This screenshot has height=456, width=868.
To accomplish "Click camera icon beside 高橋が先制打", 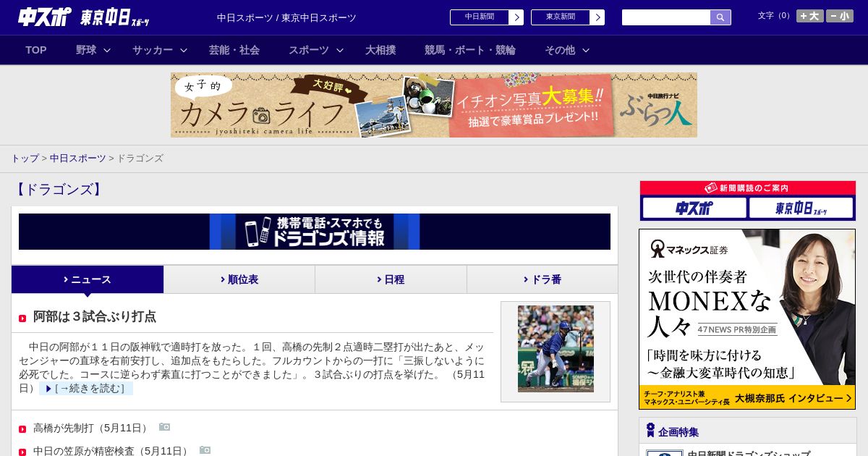I will click(165, 427).
